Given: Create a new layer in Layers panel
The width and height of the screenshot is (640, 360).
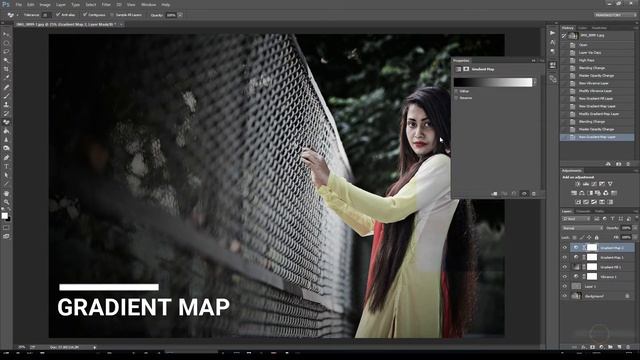Looking at the screenshot, I should pos(619,347).
